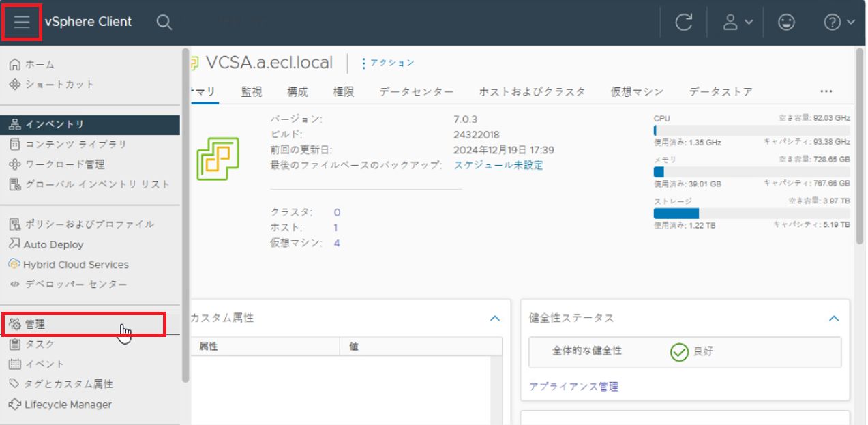Select 管理 (Administration) in the sidebar
The height and width of the screenshot is (425, 868).
tap(35, 324)
